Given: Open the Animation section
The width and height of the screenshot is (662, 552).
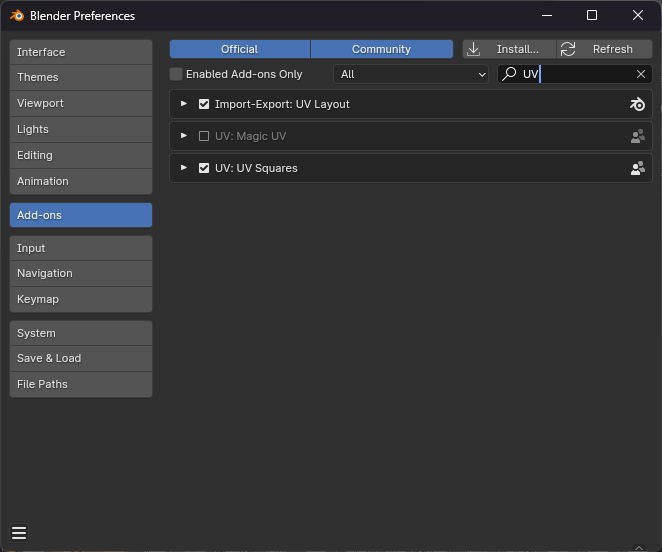Looking at the screenshot, I should pos(81,182).
